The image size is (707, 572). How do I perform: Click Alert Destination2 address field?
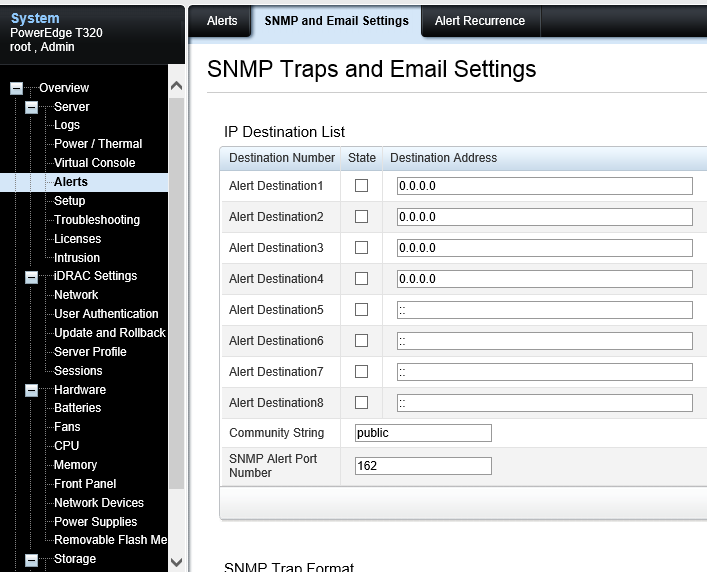point(544,217)
